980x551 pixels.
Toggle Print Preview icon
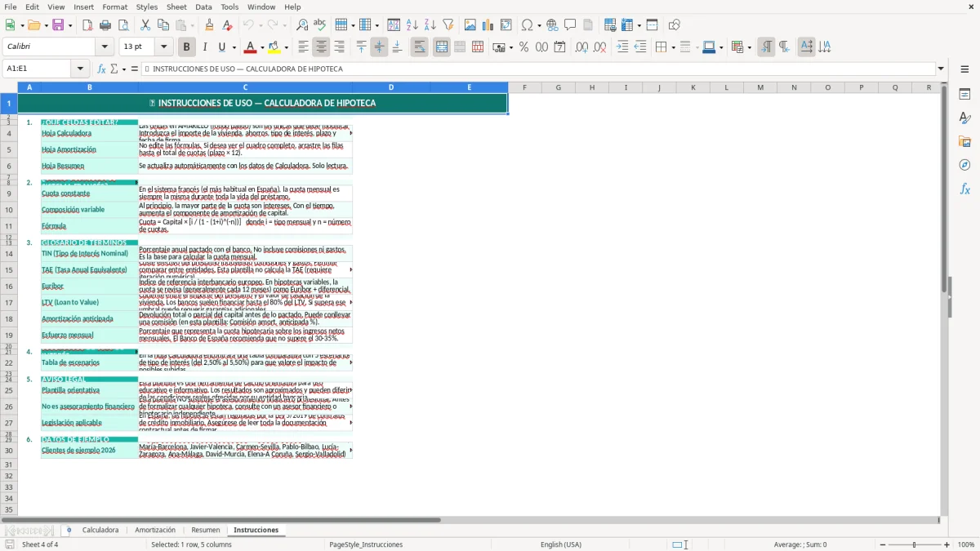tap(122, 25)
